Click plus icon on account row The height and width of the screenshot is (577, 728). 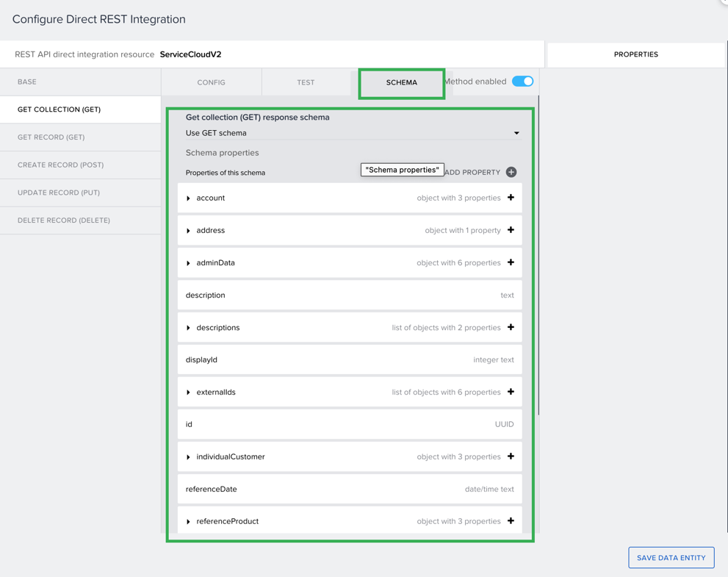pos(511,198)
